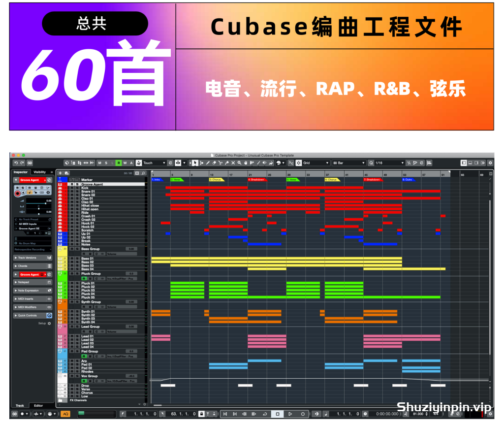
Task: Toggle the lower zone visibility button
Action: 470,163
